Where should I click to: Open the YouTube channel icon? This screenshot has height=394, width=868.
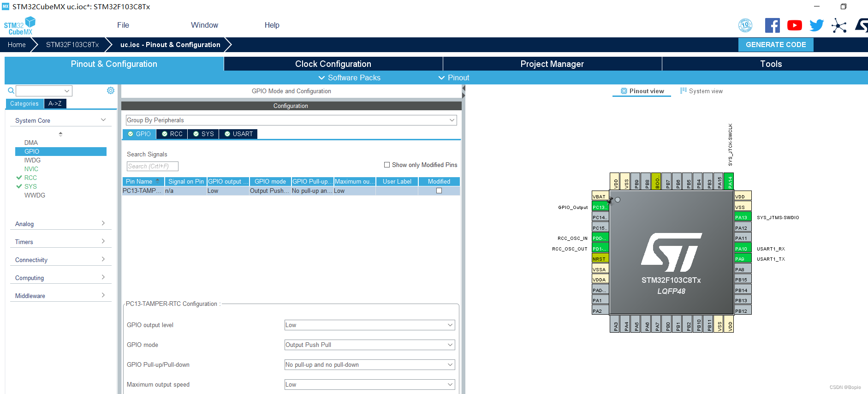(794, 25)
